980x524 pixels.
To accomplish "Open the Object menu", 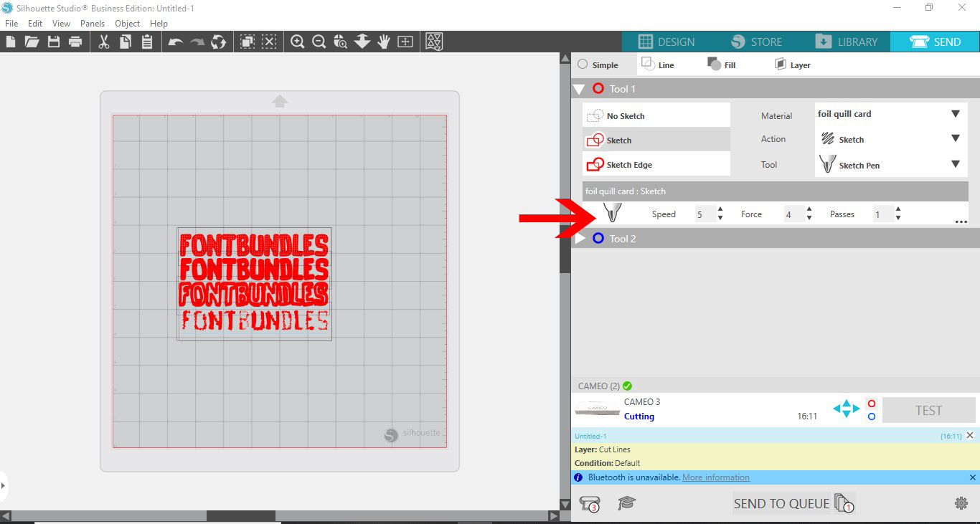I will point(128,24).
